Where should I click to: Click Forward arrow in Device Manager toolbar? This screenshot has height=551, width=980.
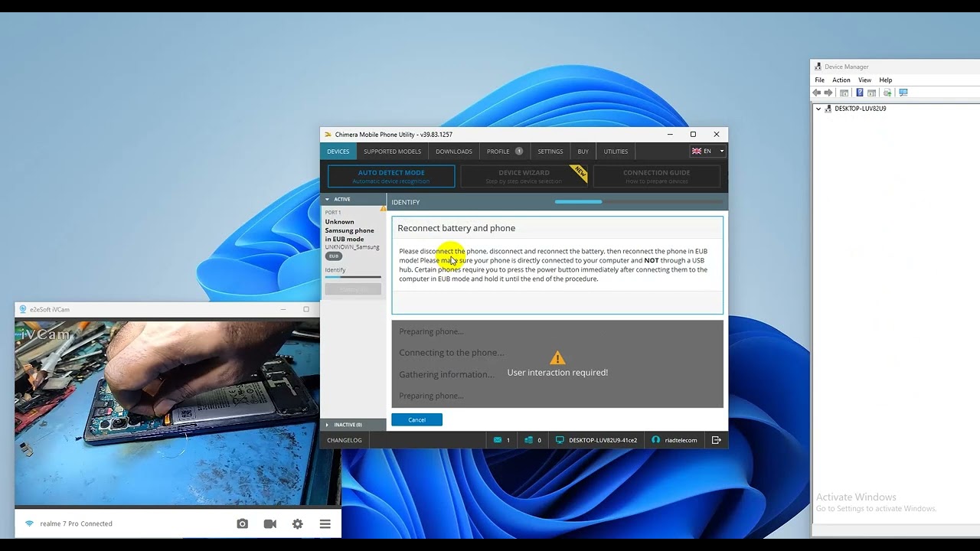click(x=828, y=93)
